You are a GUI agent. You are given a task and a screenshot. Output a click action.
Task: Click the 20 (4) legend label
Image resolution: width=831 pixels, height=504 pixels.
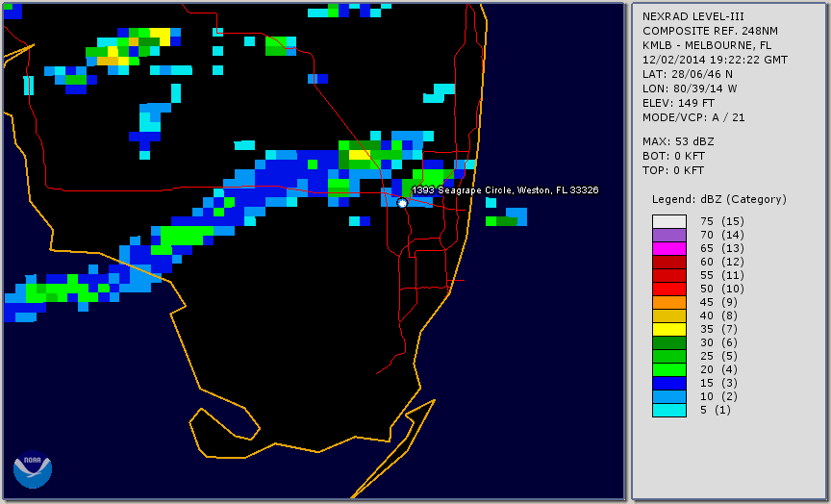(x=718, y=370)
